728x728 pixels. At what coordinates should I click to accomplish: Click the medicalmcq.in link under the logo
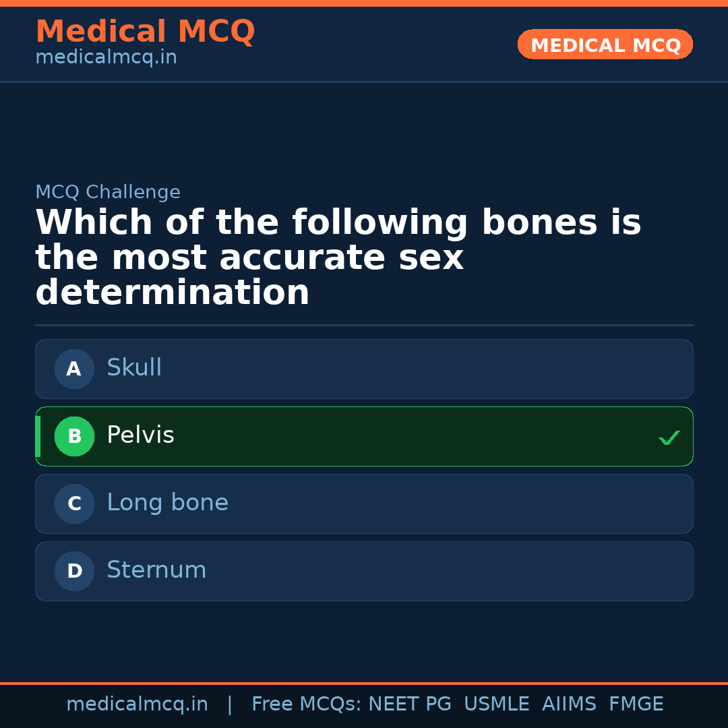[x=106, y=57]
